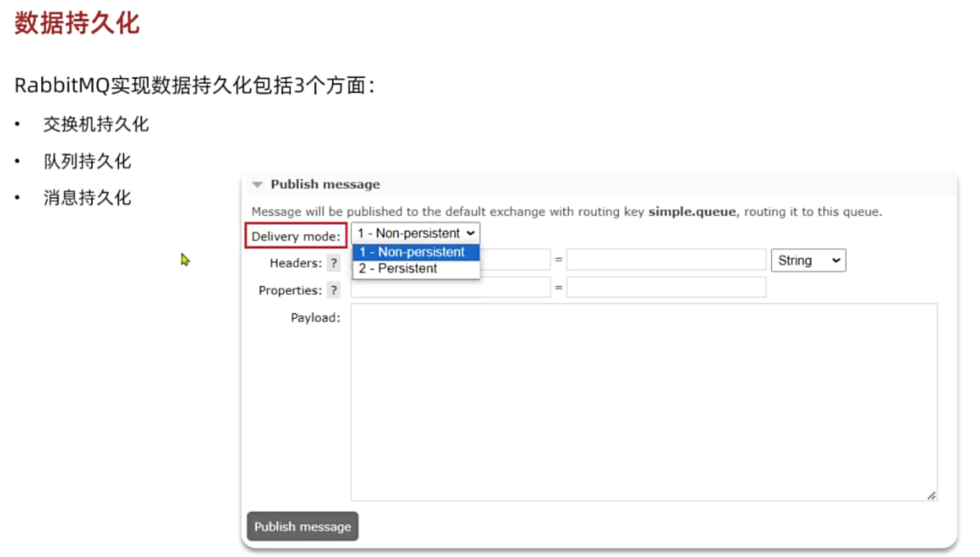The width and height of the screenshot is (980, 557).
Task: Click the '数据持久化' slide title
Action: click(77, 23)
